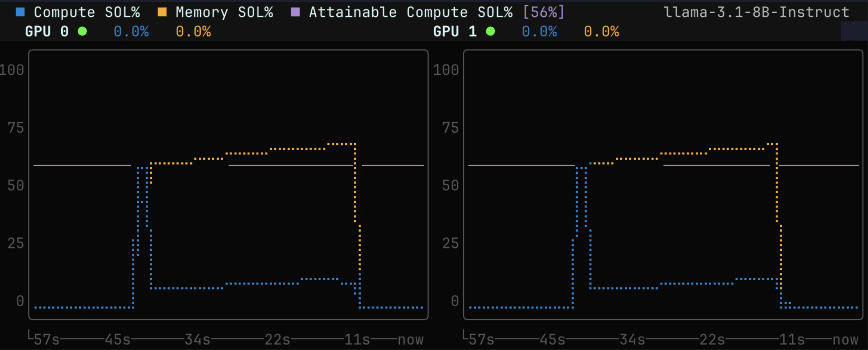Click the [56%] attainable compute value
868x350 pixels.
(x=543, y=12)
